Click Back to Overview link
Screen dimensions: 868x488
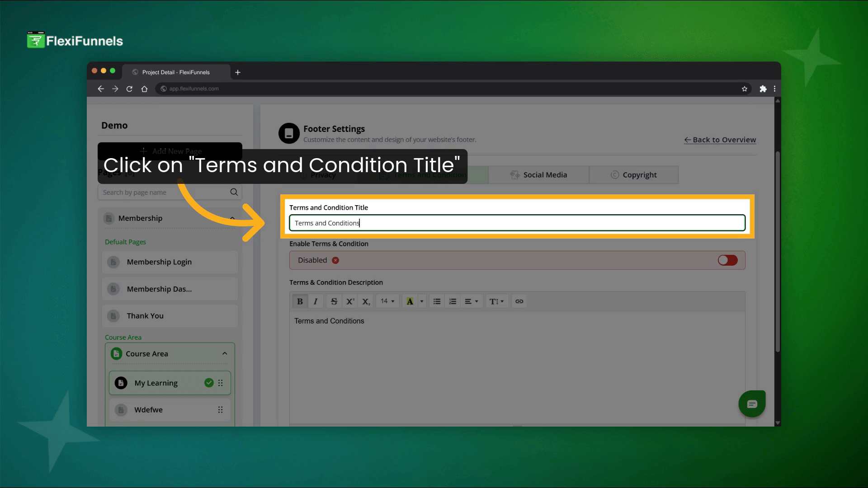720,140
